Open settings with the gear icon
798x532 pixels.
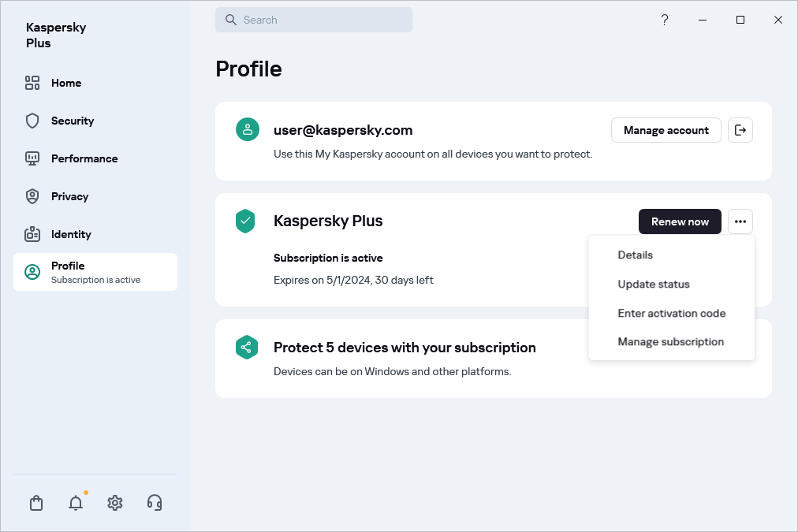coord(115,503)
